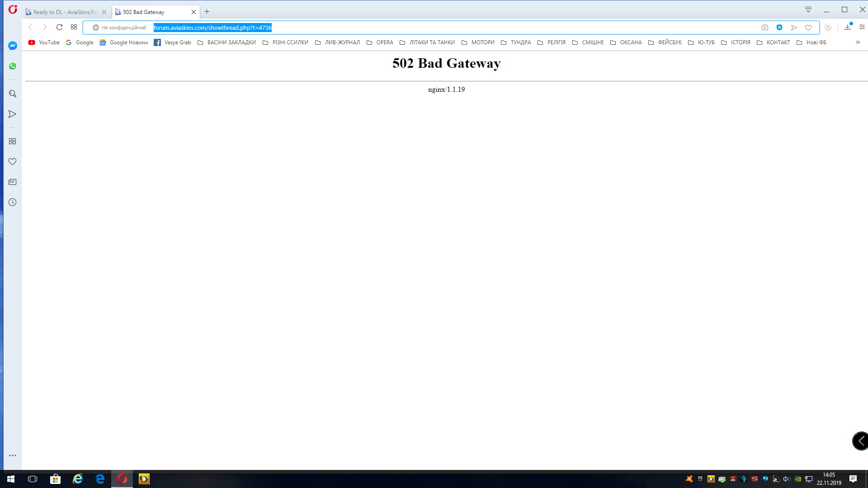868x488 pixels.
Task: Expand the hidden bookmarks overflow chevron
Action: pos(858,42)
